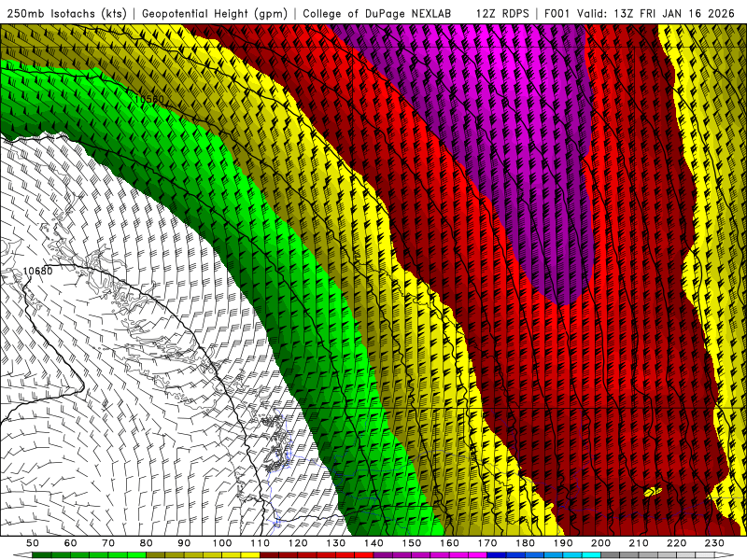Click the right arrow end of color bar

725,555
